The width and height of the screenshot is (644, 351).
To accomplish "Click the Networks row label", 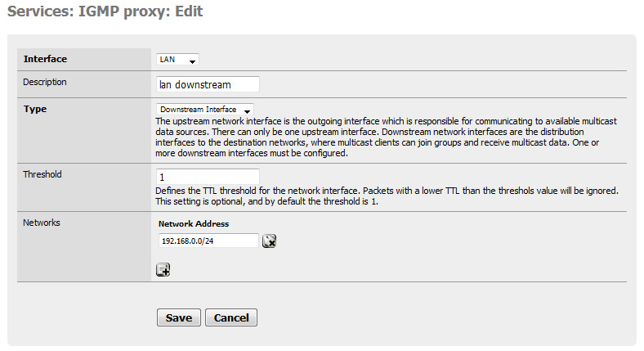I will [x=42, y=223].
